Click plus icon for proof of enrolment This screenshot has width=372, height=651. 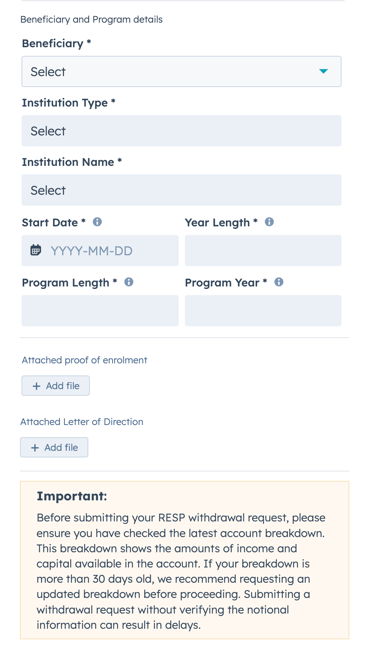pyautogui.click(x=37, y=386)
